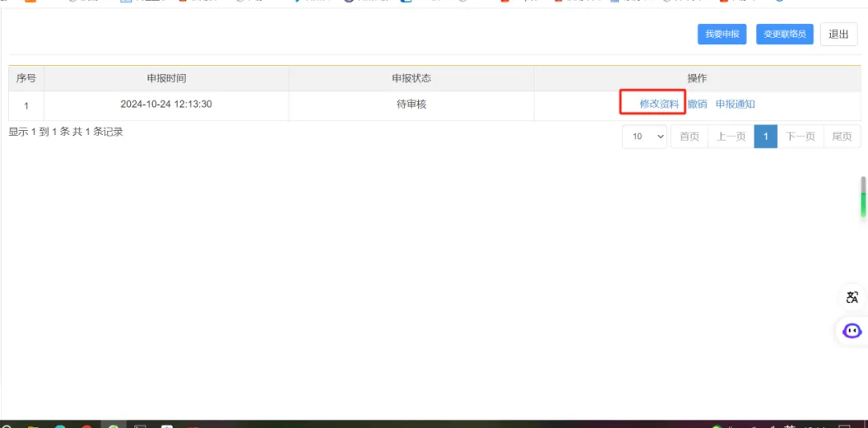Click the 撤销 link in the row
868x428 pixels.
(x=698, y=104)
